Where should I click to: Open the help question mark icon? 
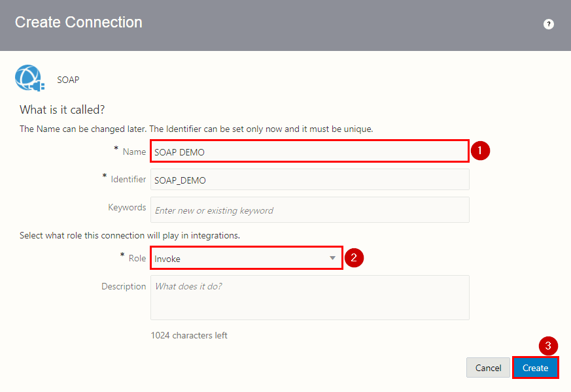[549, 24]
